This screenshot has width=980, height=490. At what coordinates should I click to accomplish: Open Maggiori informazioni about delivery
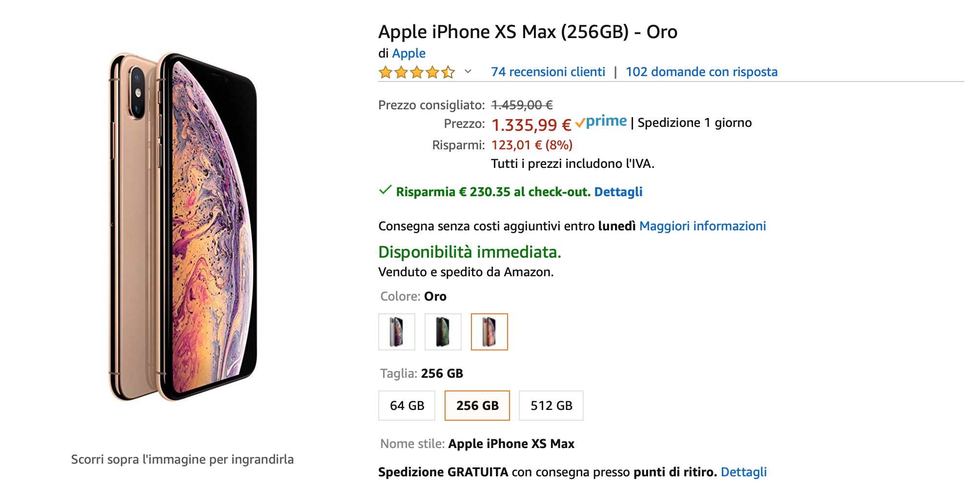pyautogui.click(x=702, y=226)
